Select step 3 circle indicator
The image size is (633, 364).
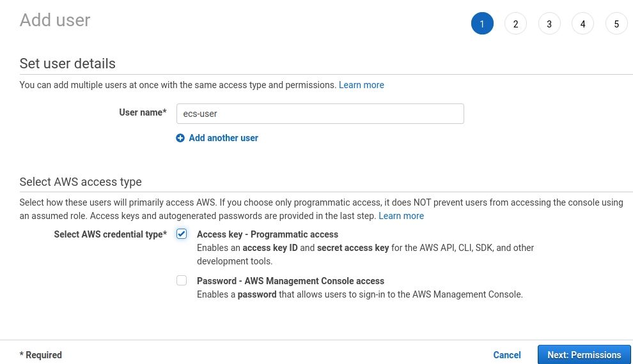[549, 24]
